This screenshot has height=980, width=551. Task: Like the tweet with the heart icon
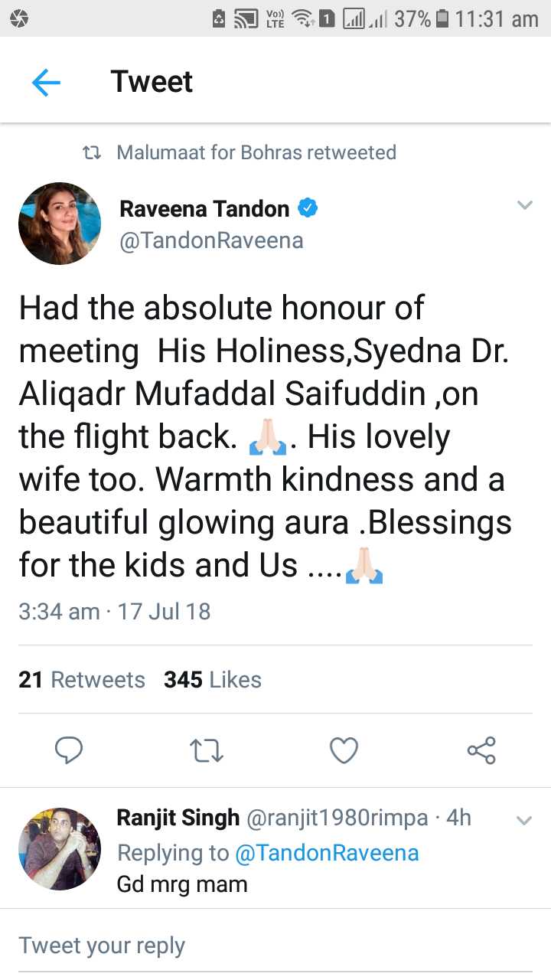pos(344,751)
